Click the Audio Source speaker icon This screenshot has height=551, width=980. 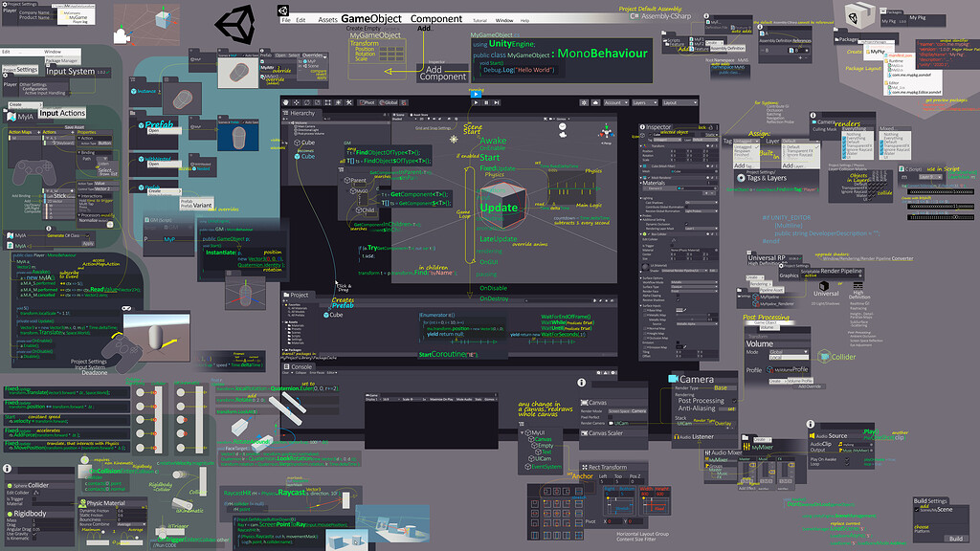click(x=813, y=435)
